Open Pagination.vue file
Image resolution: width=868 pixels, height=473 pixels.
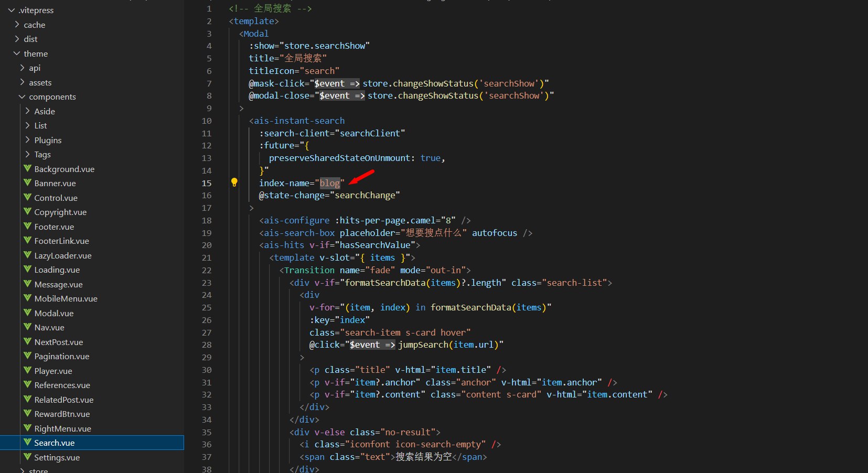[61, 356]
